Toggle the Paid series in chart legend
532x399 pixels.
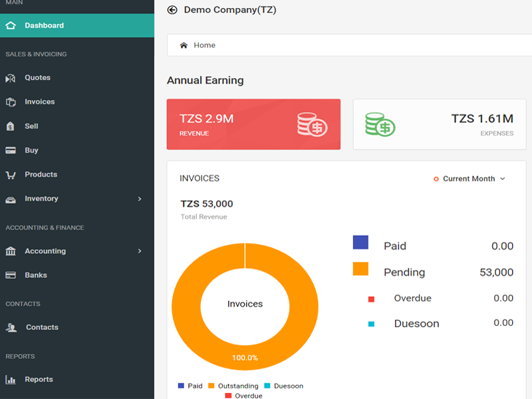point(190,386)
